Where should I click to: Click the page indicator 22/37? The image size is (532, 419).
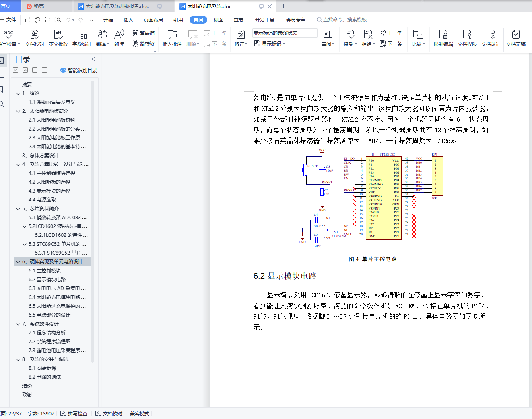coord(11,413)
